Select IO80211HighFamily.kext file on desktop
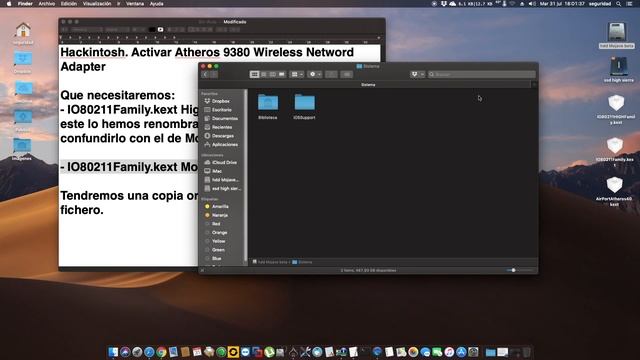Screen dimensions: 640x360 [x=616, y=108]
